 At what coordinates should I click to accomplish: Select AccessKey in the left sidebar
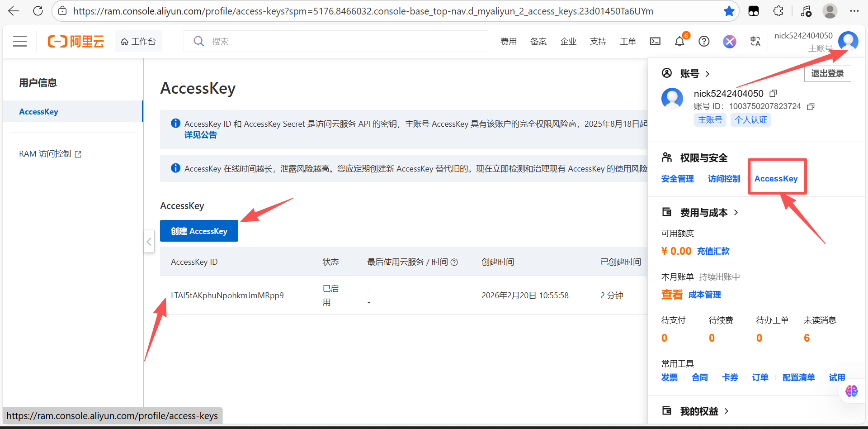click(73, 111)
